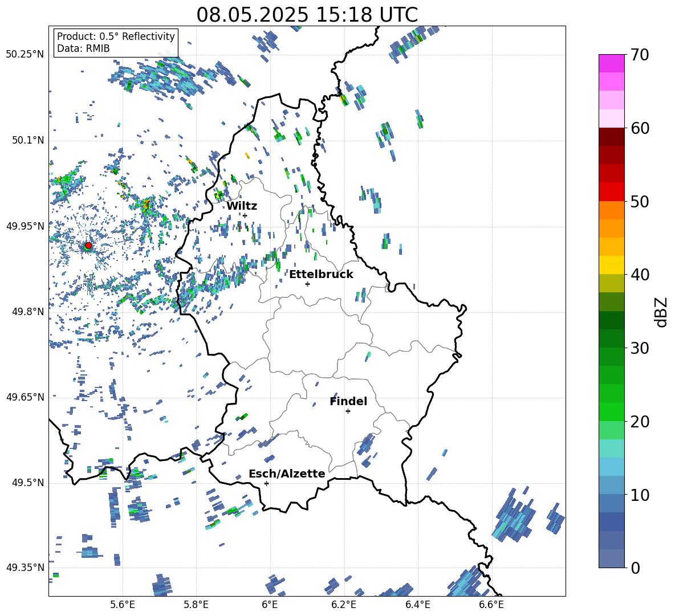The width and height of the screenshot is (675, 616).
Task: Click the red radar location dot
Action: [x=88, y=246]
